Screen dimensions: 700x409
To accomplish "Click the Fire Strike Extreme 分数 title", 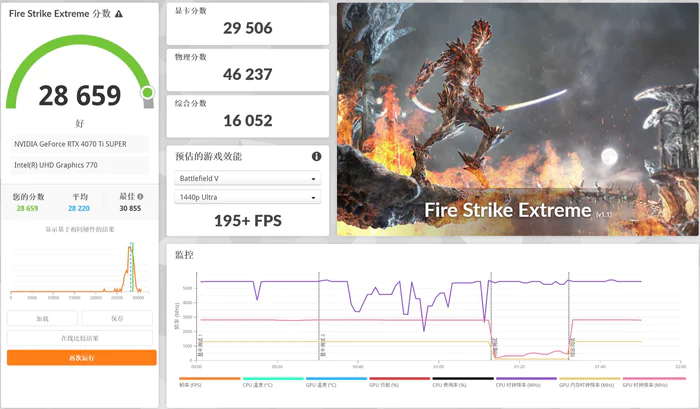I will point(60,14).
